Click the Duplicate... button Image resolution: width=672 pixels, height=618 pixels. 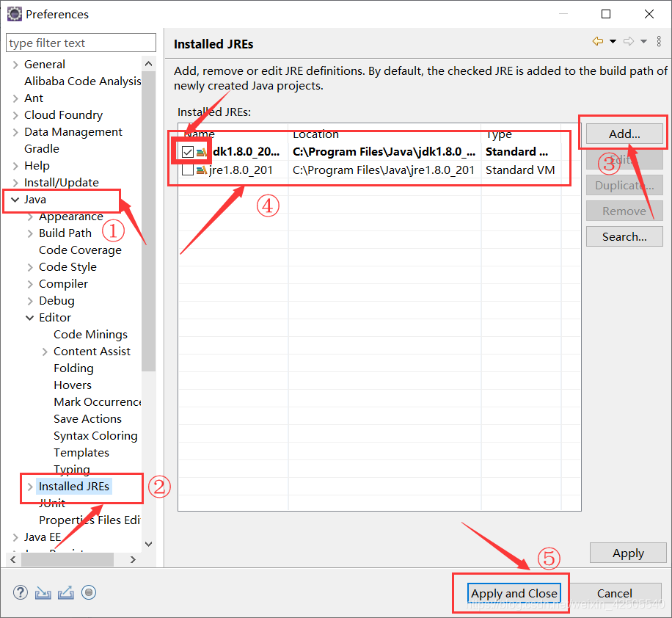click(624, 185)
